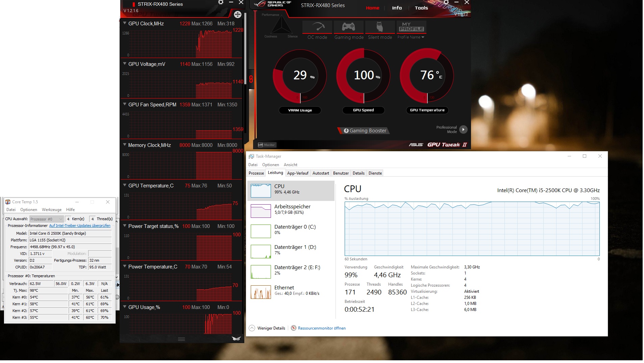
Task: Open Hilfe menu in Core Temp
Action: click(70, 210)
